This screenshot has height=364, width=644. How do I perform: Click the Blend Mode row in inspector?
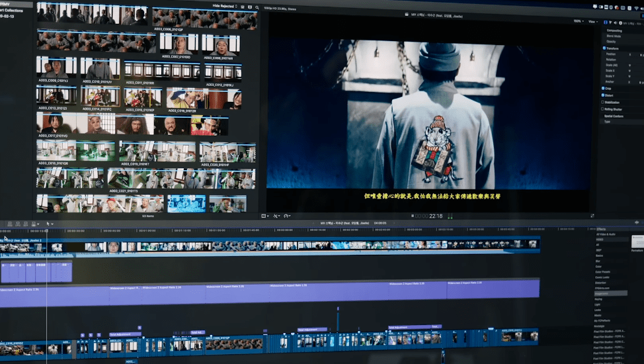614,36
